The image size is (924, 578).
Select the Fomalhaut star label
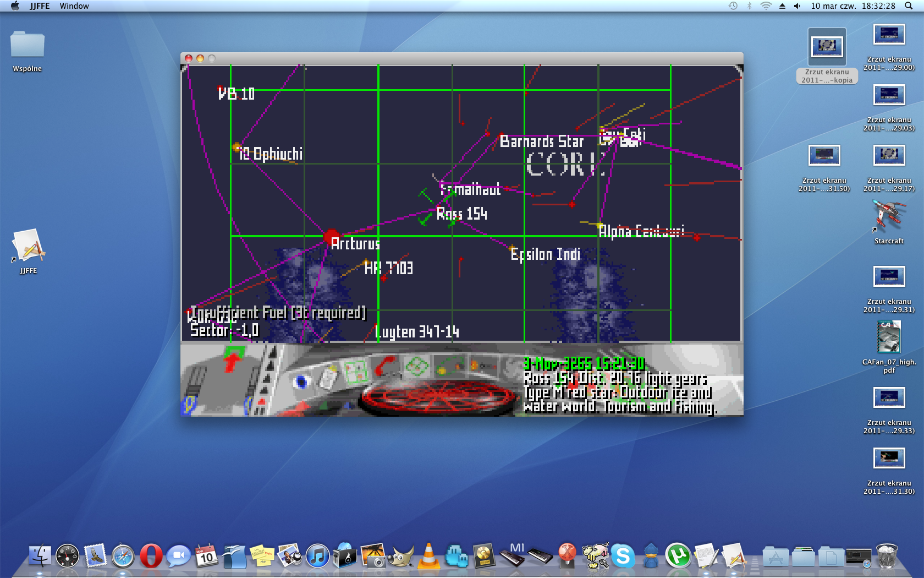pos(470,189)
